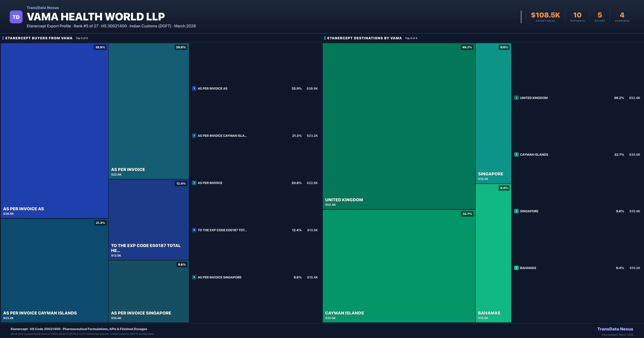Click rank 4 badge beside BAHAMAS legend
Image resolution: width=644 pixels, height=338 pixels.
(x=516, y=268)
